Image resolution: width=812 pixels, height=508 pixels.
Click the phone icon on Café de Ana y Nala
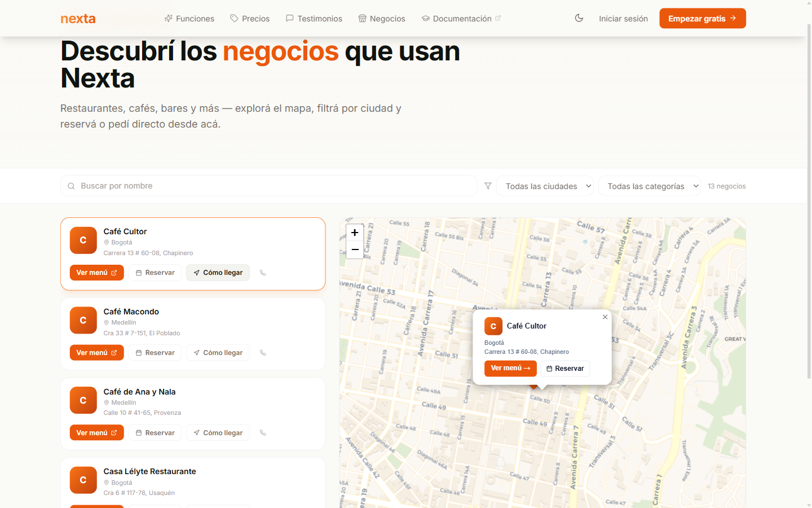tap(263, 433)
